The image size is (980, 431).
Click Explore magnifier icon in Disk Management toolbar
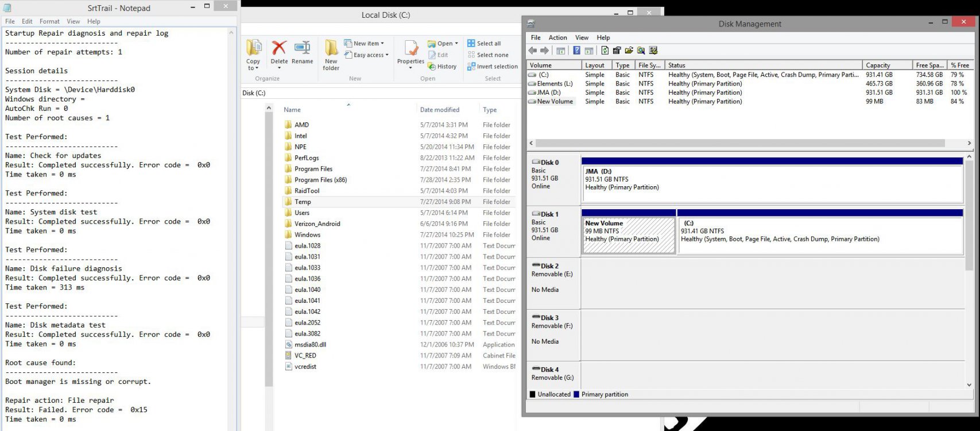(x=641, y=51)
